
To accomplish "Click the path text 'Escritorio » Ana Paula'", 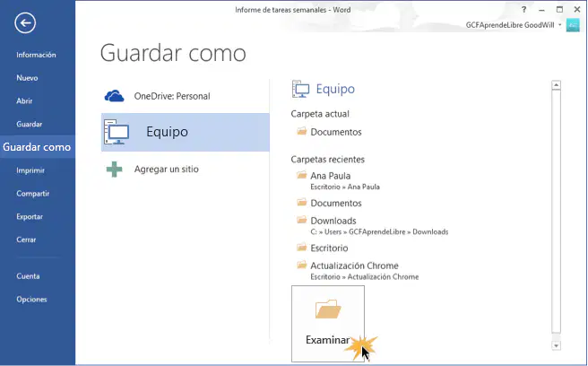I will [x=345, y=187].
